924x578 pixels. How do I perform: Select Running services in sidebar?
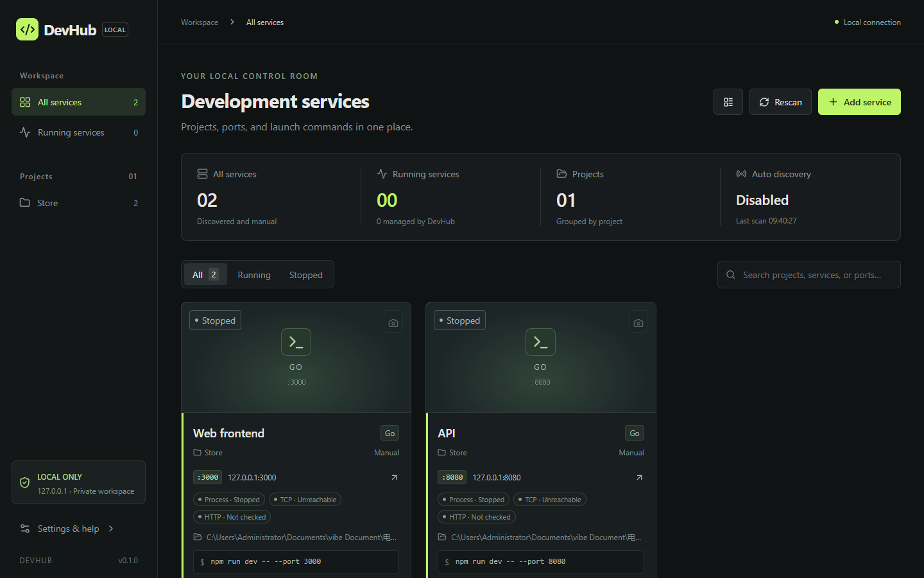[x=78, y=132]
